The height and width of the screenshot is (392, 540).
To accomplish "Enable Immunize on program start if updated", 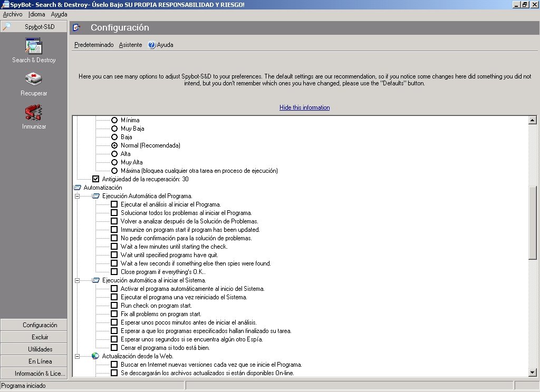I will [x=114, y=230].
